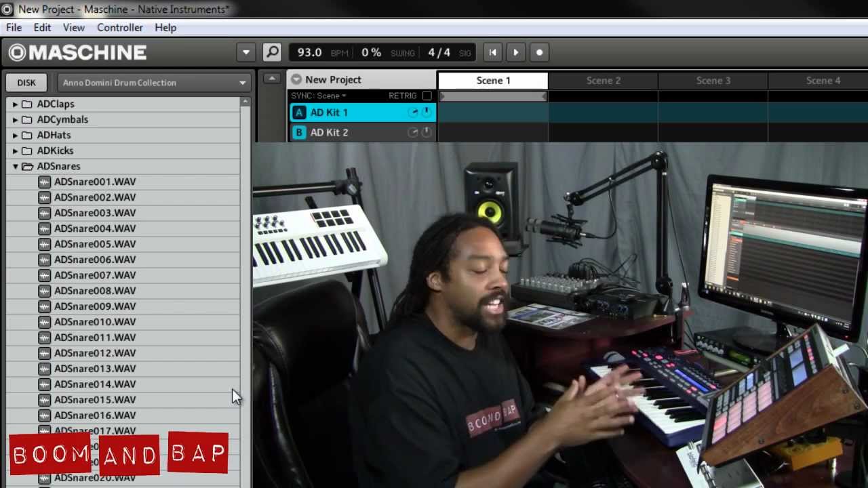
Task: Click the waveform icon of ADSnare007.WAV
Action: tap(45, 275)
